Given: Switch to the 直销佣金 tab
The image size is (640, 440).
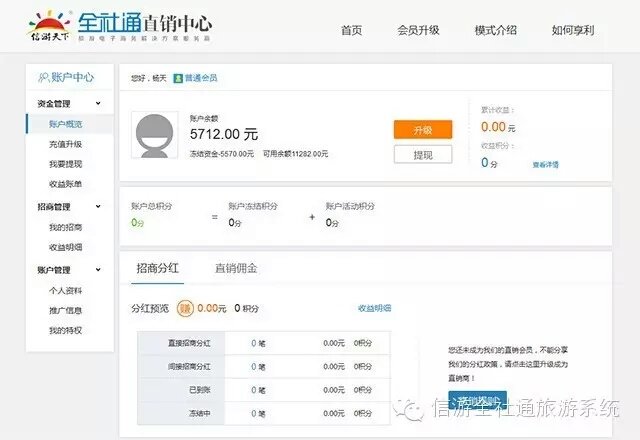Looking at the screenshot, I should point(236,268).
